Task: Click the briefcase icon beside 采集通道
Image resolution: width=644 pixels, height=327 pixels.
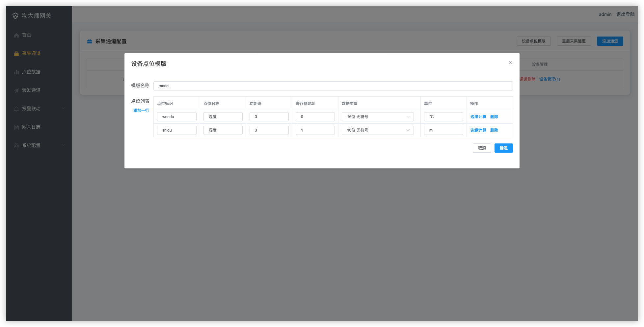Action: [16, 54]
